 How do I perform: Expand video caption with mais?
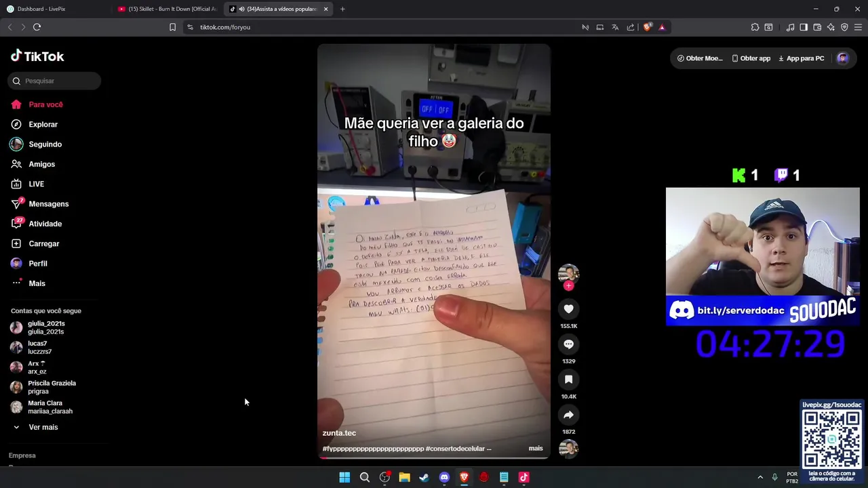(536, 448)
